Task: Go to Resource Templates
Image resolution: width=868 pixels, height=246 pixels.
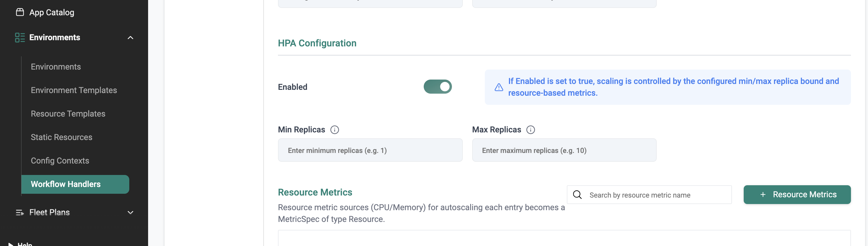Action: click(x=68, y=114)
